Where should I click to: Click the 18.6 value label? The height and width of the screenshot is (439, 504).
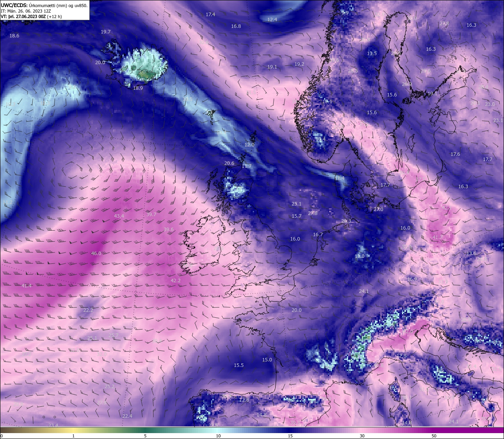coord(14,36)
